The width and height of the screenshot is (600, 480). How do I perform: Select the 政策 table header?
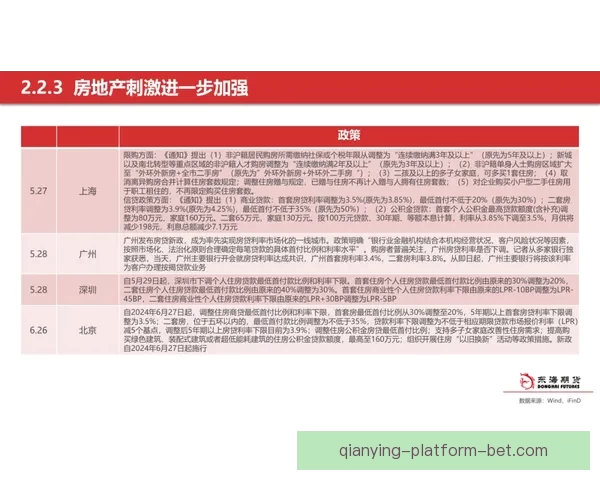(x=349, y=135)
